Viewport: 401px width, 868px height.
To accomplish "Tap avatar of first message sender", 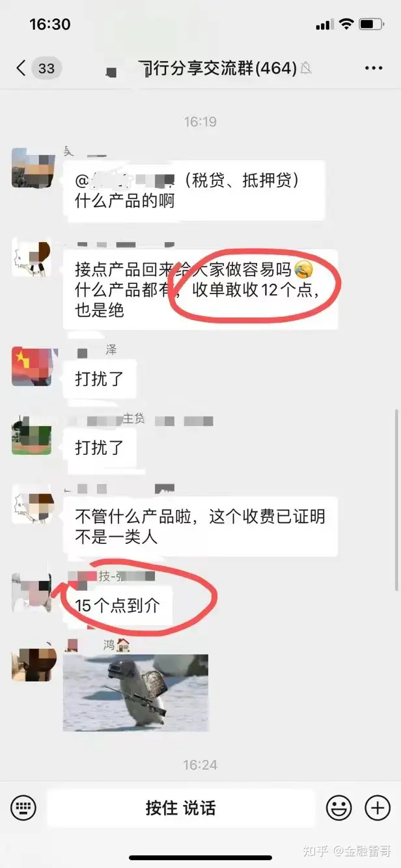I will [x=31, y=168].
